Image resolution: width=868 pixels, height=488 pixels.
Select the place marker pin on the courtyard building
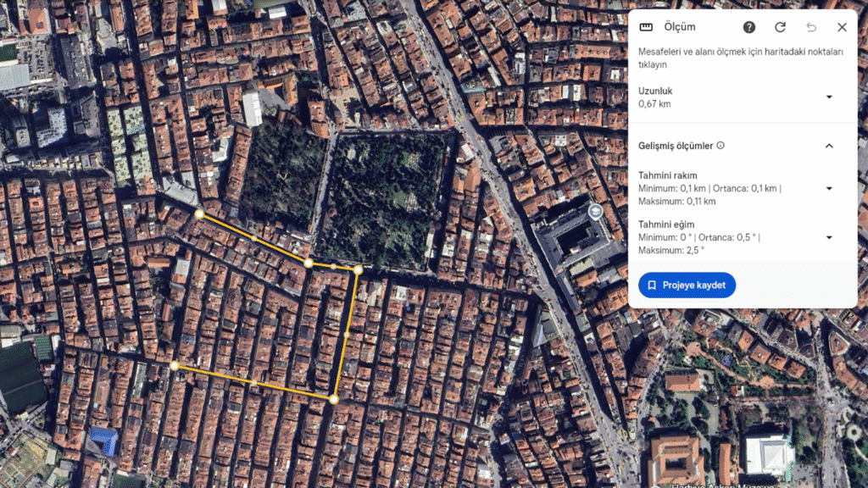tap(595, 210)
